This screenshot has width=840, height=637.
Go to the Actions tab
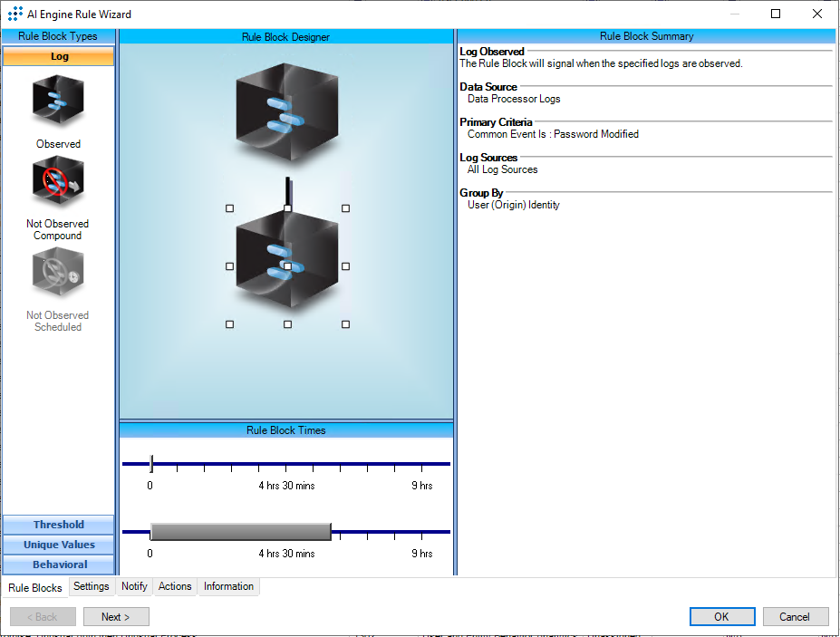[x=175, y=586]
